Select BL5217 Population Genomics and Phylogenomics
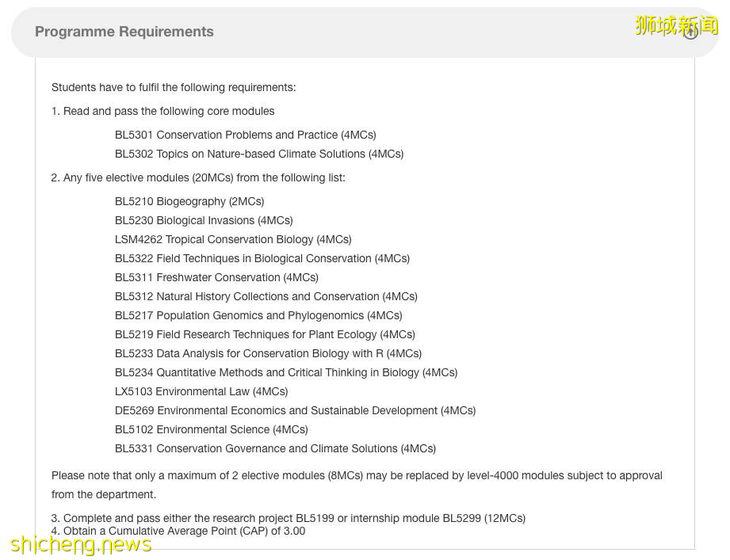The width and height of the screenshot is (730, 560). tap(258, 315)
